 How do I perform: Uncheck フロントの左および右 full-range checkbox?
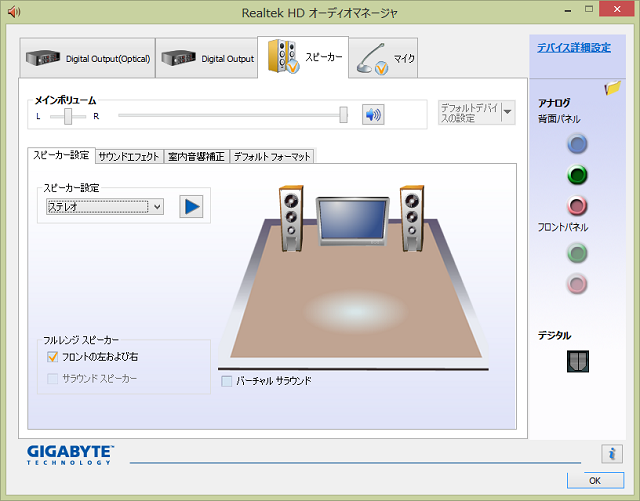[53, 356]
